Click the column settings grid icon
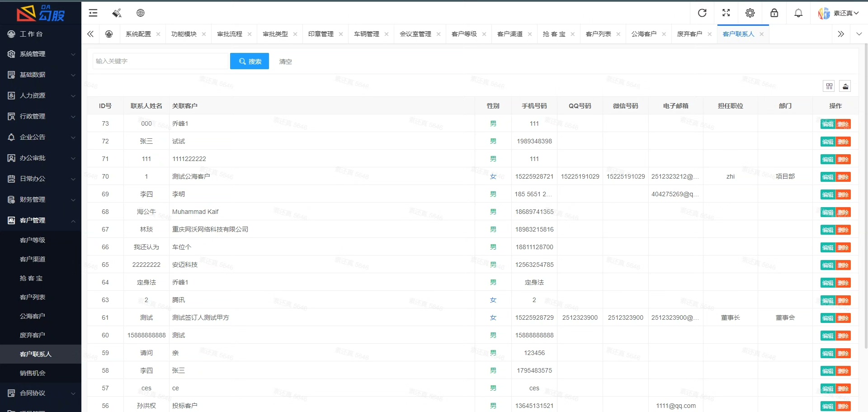 (x=829, y=86)
